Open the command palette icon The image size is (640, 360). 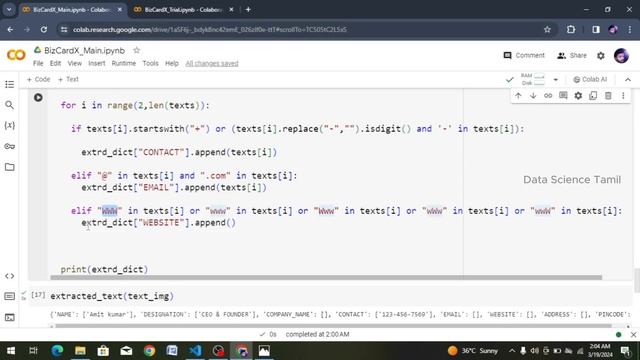(x=9, y=296)
